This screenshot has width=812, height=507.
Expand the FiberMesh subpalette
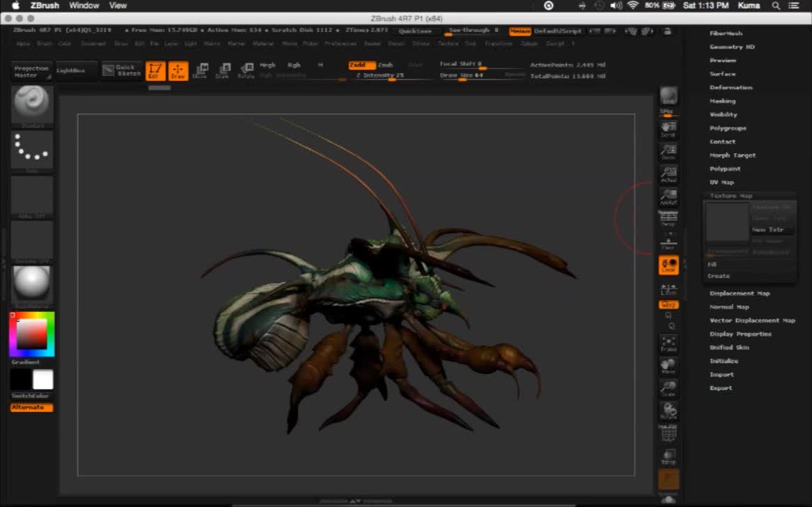point(726,33)
